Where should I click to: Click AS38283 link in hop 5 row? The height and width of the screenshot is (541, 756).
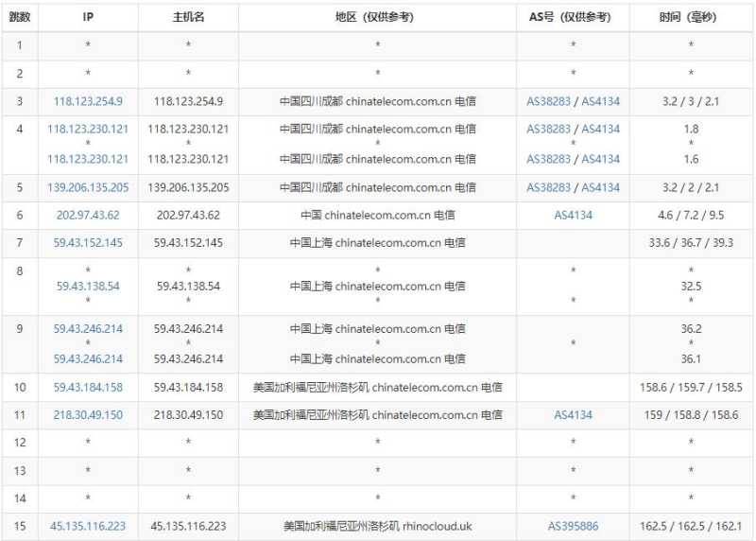click(548, 187)
